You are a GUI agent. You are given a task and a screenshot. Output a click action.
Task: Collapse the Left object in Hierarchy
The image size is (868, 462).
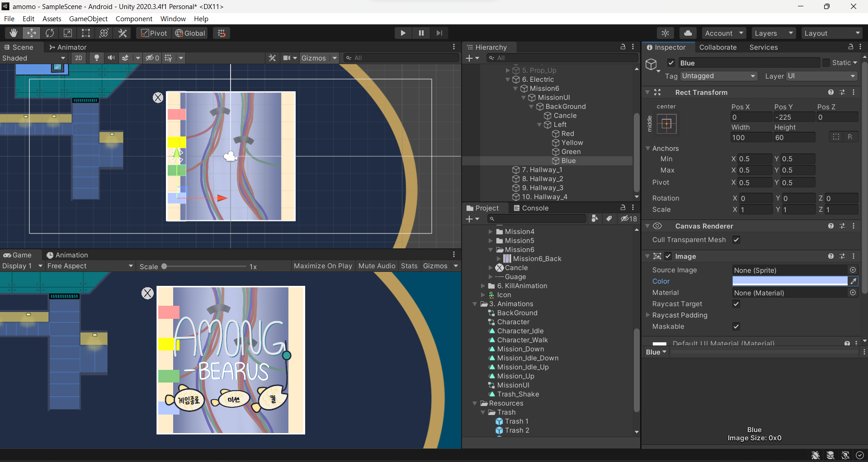coord(539,125)
